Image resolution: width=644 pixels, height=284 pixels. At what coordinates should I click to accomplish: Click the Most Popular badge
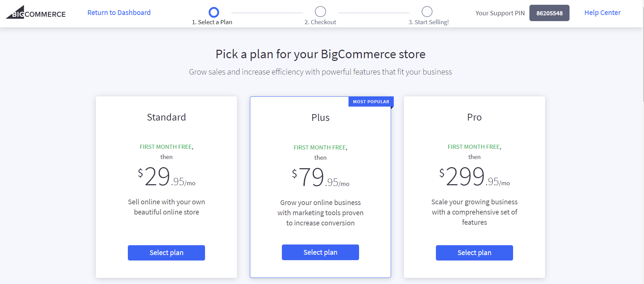[371, 101]
